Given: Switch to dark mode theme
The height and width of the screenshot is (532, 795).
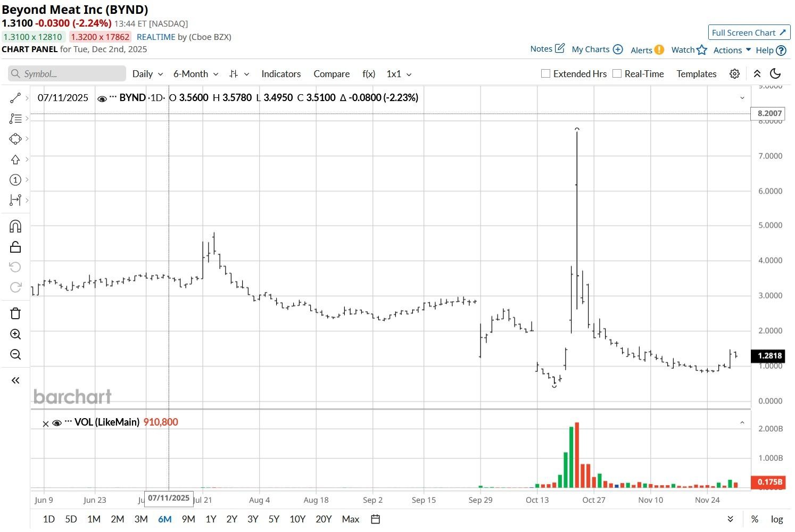Looking at the screenshot, I should [775, 74].
